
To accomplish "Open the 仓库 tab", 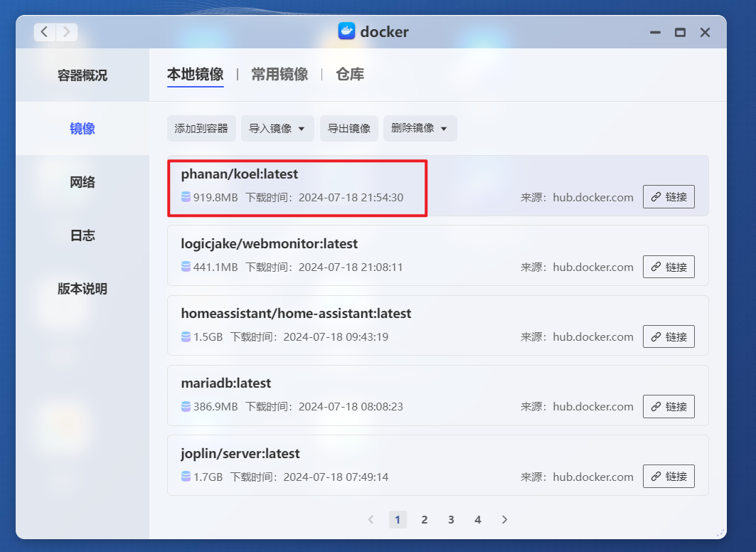I will (x=350, y=73).
